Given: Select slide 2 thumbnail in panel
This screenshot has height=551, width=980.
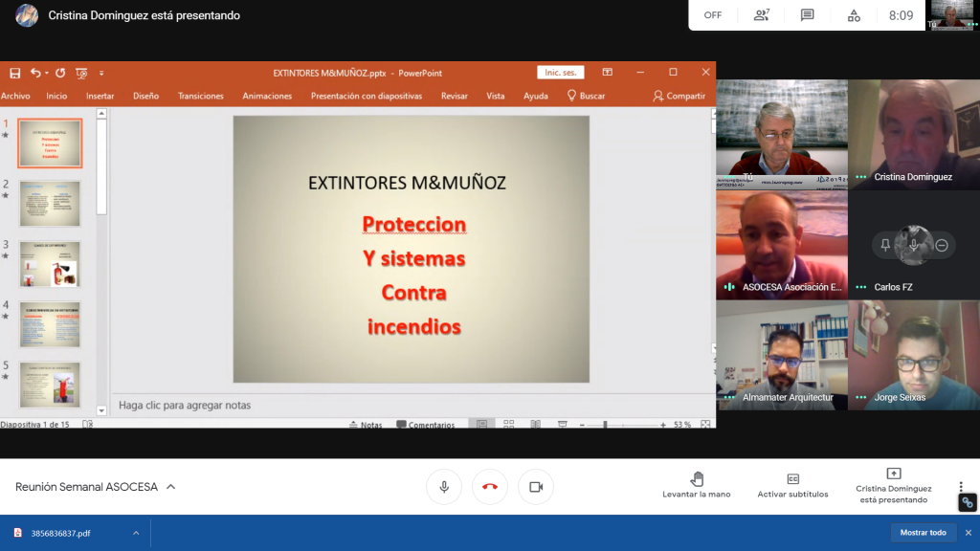Looking at the screenshot, I should (x=50, y=204).
